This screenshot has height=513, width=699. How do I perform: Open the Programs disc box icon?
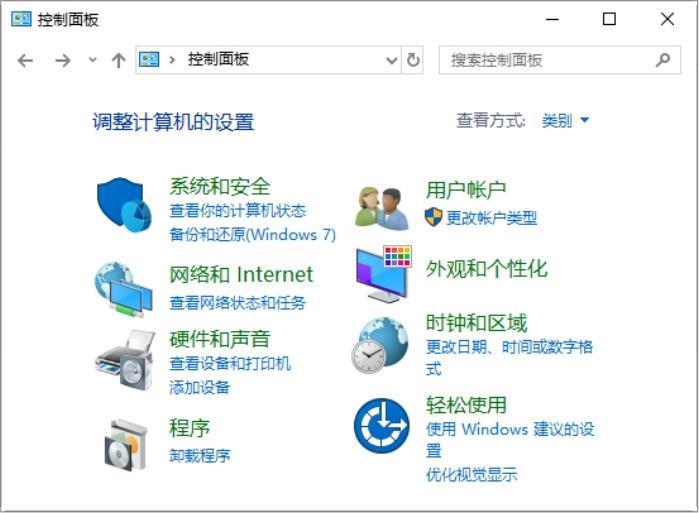(126, 444)
